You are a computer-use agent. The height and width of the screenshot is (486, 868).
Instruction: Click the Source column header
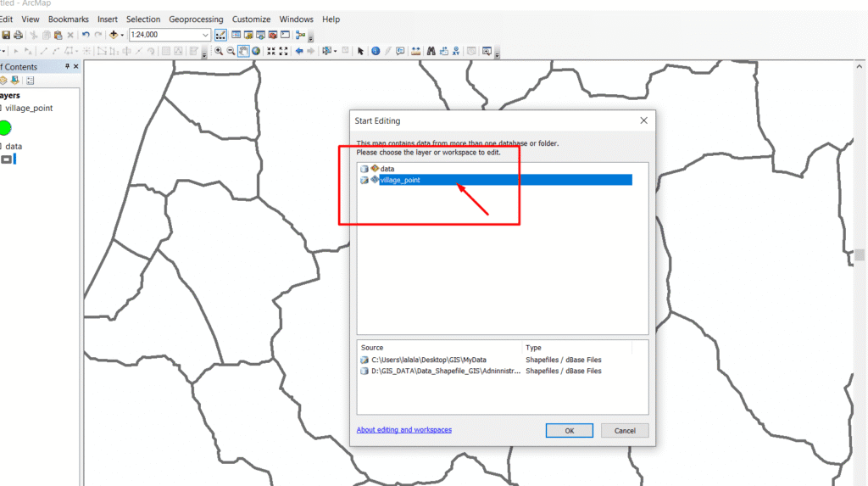pos(440,348)
